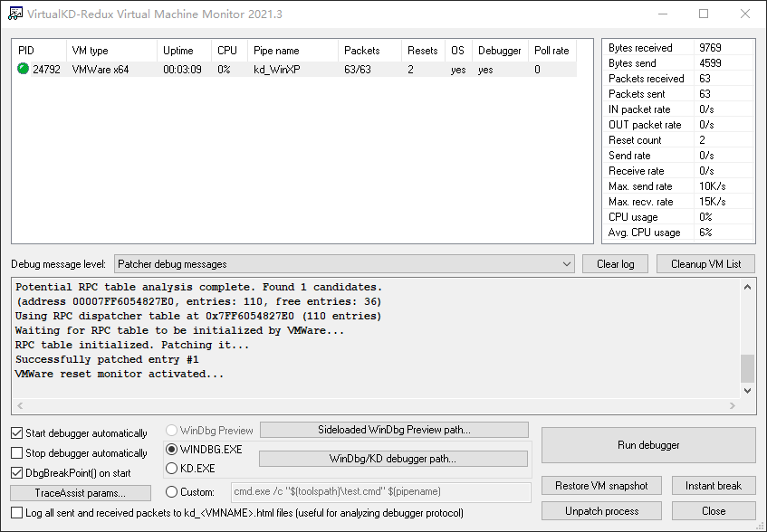Click the green status indicator for PID 24792
Viewport: 767px width, 532px height.
tap(23, 69)
